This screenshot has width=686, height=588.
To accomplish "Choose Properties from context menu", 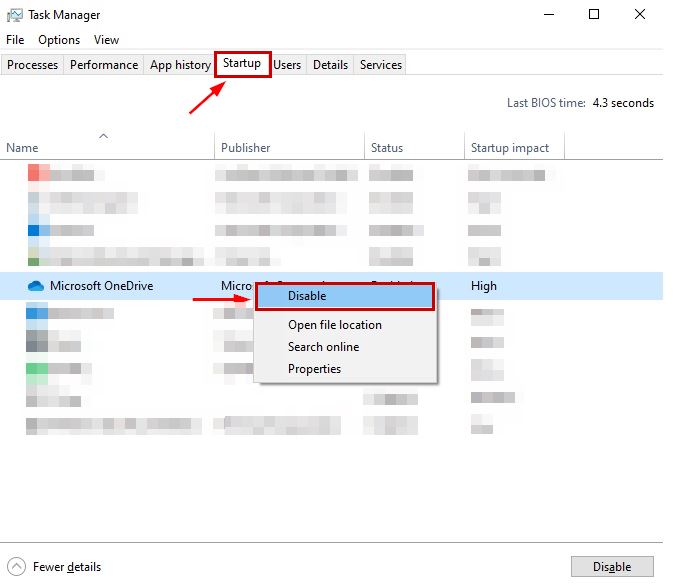I will (314, 369).
